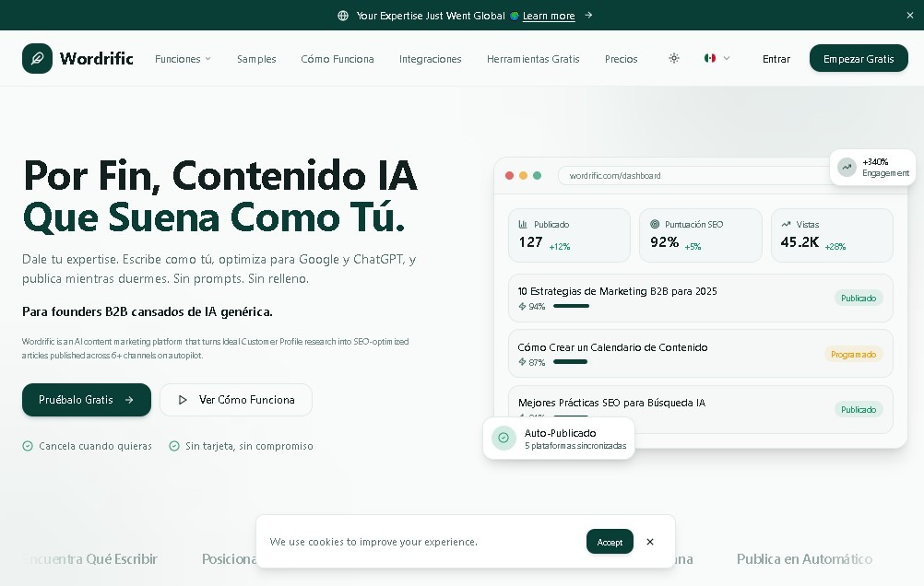Click the 127 Publicado stat value

click(530, 242)
